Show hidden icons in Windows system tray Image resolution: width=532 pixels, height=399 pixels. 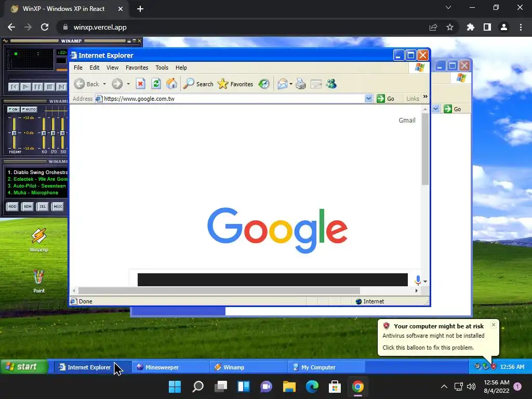444,387
